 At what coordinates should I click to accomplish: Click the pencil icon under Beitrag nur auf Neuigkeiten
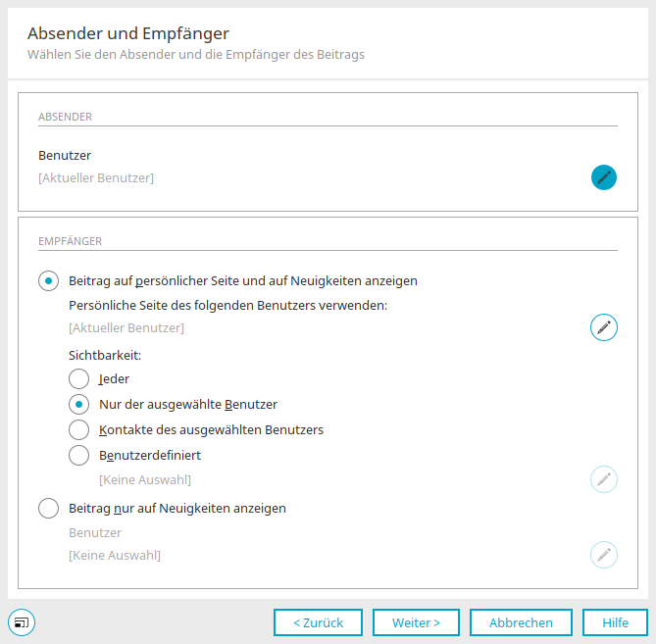[604, 555]
